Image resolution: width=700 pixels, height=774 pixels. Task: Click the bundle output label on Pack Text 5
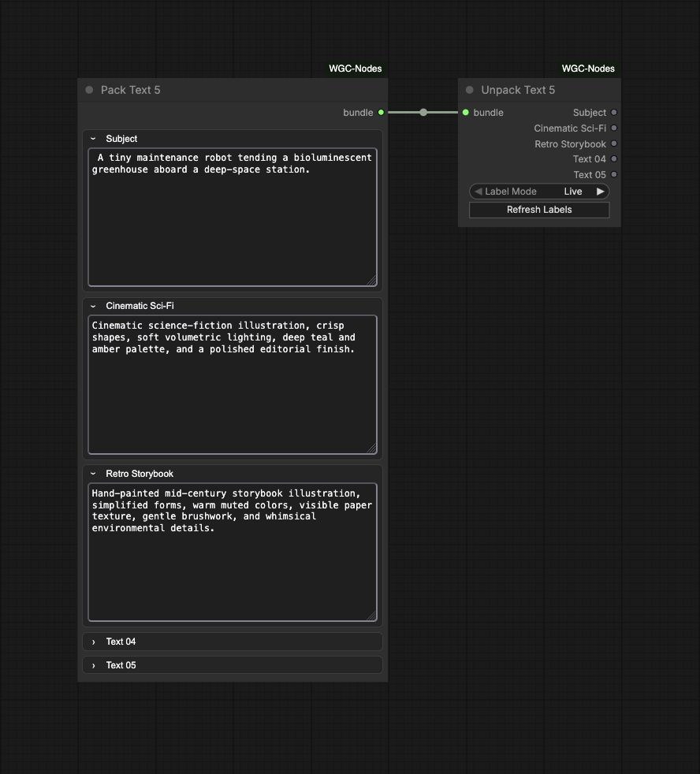(358, 113)
